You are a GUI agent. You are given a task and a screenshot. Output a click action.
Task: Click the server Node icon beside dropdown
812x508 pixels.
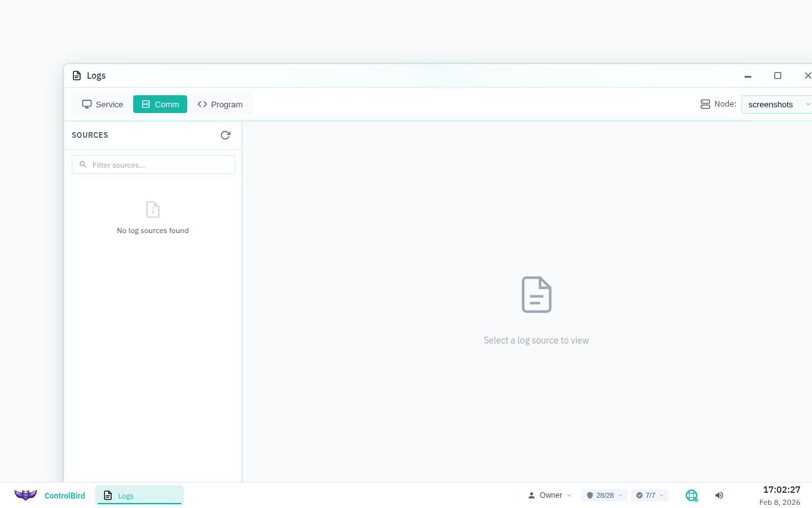tap(705, 104)
